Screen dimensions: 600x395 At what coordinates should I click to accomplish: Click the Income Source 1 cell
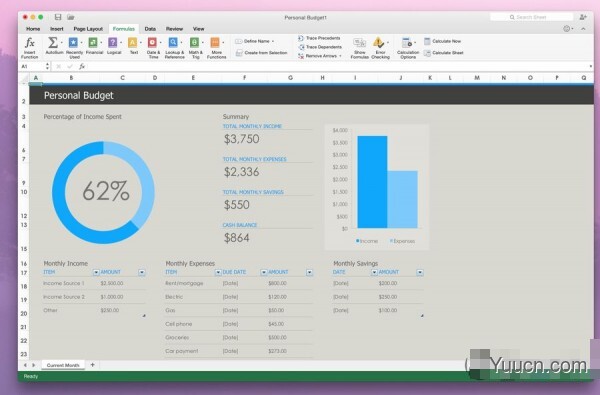pos(64,283)
